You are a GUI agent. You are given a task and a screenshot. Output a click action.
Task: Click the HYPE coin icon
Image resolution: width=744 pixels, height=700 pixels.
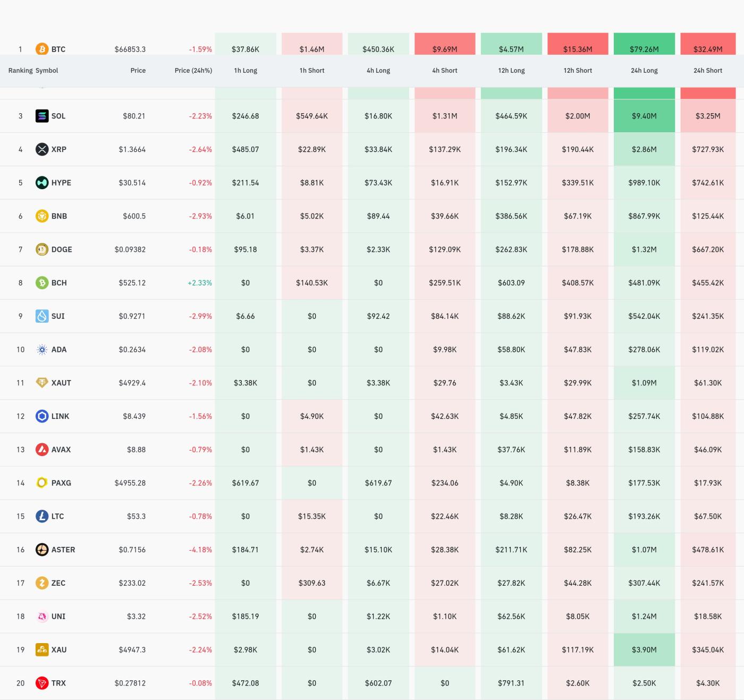tap(41, 183)
